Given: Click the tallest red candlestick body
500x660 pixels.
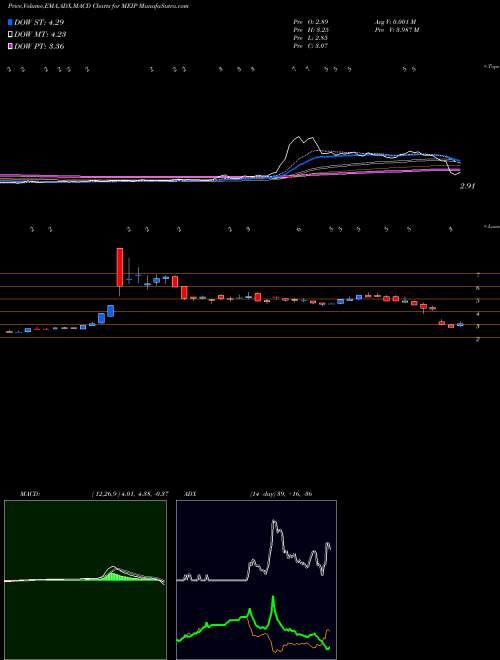Looking at the screenshot, I should [120, 267].
